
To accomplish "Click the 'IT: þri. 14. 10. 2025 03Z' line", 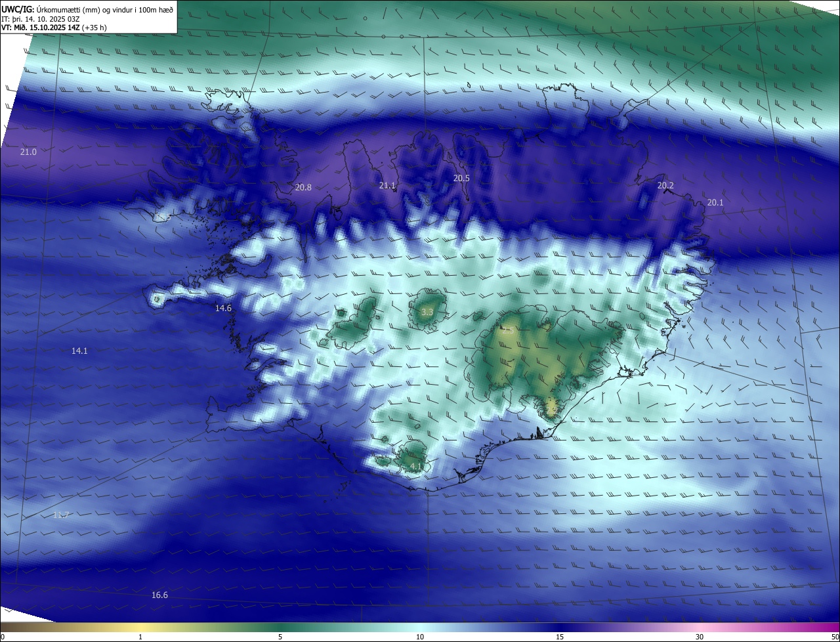I will point(41,19).
